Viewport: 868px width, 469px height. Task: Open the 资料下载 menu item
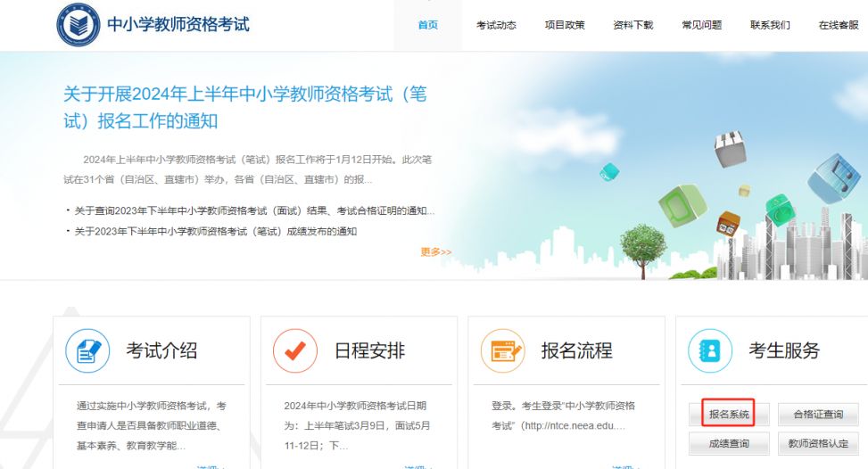(633, 25)
